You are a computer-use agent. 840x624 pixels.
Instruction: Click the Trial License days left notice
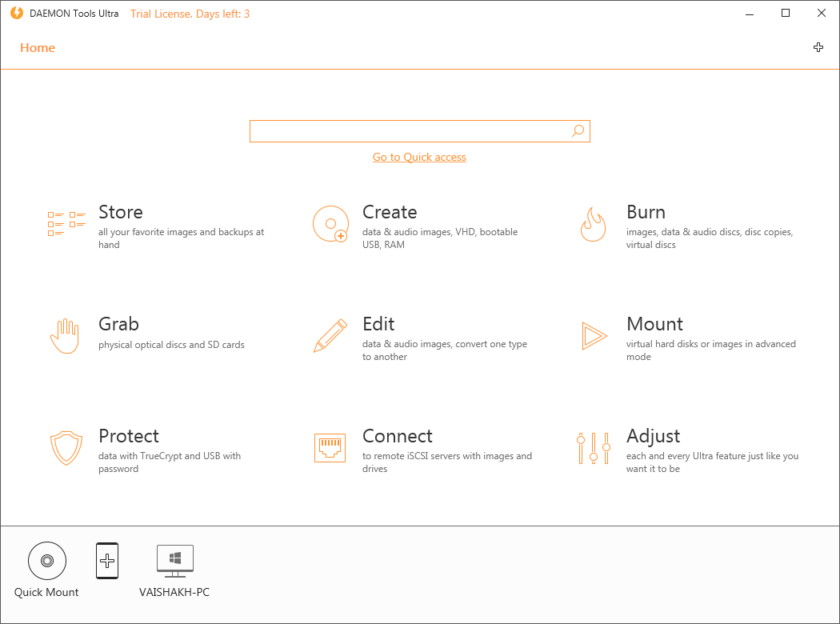[190, 14]
